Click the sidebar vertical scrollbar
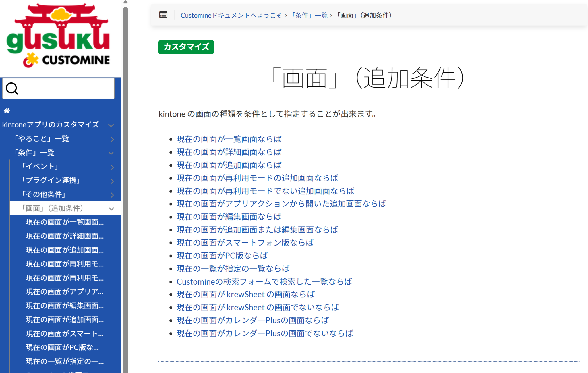This screenshot has height=373, width=588. point(125,187)
